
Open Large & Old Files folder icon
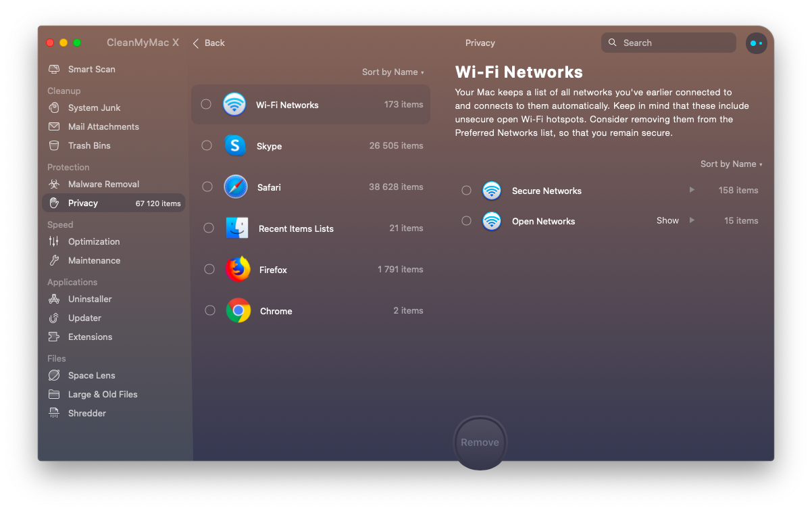(x=54, y=394)
